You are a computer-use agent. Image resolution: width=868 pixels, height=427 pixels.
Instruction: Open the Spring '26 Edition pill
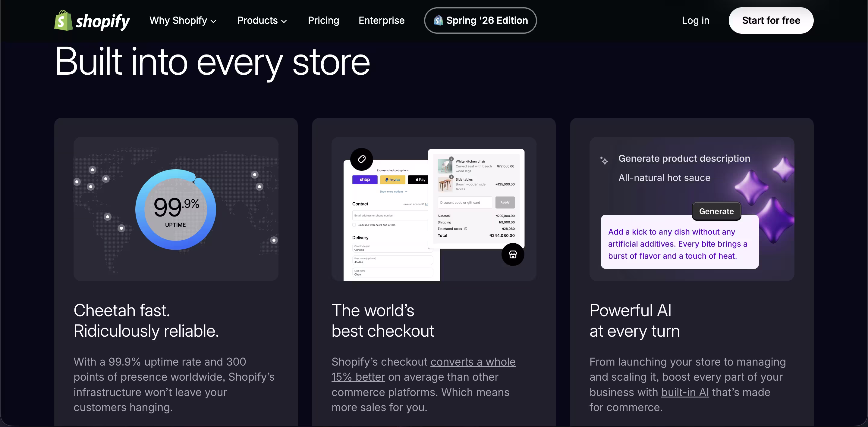[480, 20]
